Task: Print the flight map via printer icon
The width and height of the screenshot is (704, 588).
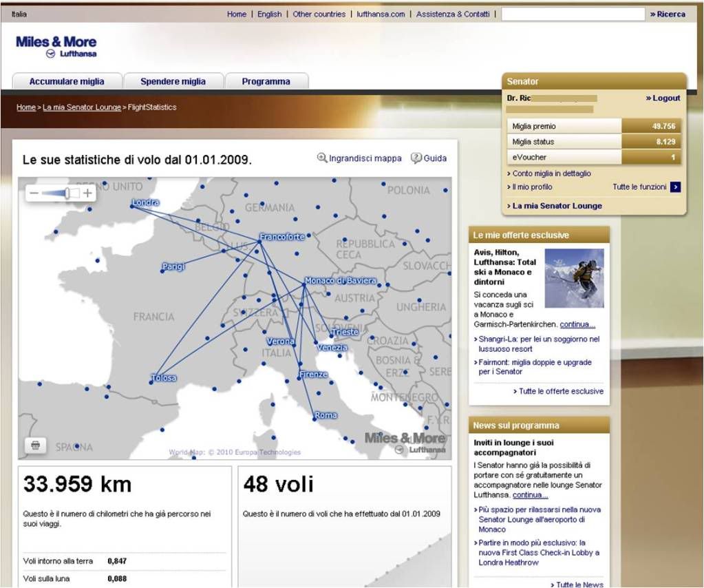Action: [x=36, y=445]
